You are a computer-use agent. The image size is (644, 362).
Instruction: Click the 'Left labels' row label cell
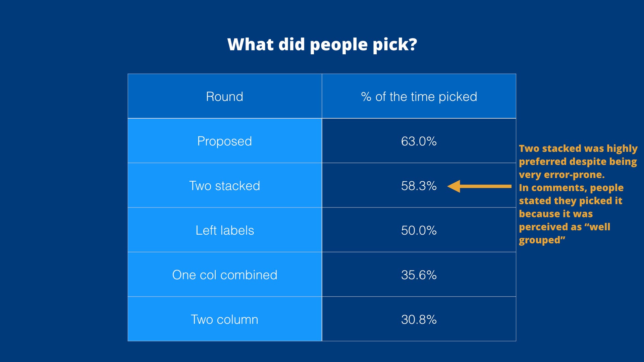[224, 230]
